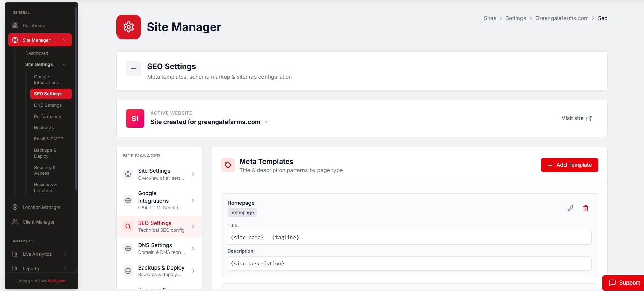
Task: Collapse the Site Manager sidebar menu chevron
Action: 65,40
